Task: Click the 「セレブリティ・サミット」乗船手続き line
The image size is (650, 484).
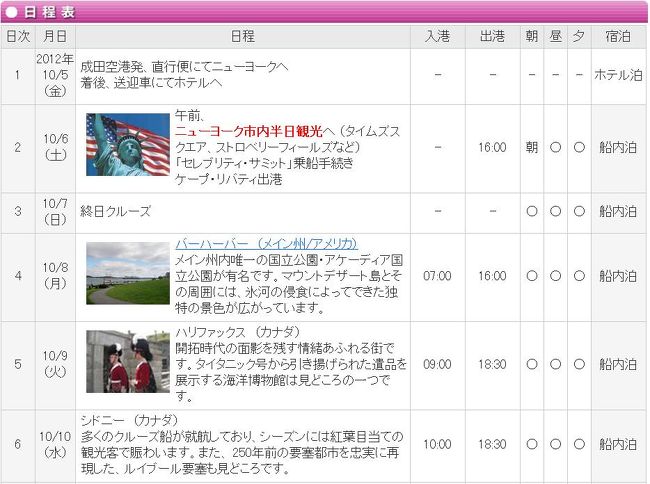Action: (x=264, y=163)
